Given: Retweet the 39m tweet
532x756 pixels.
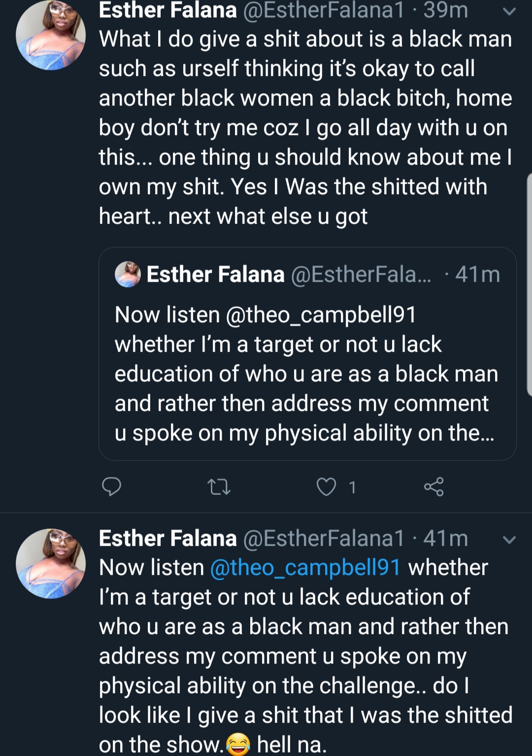Looking at the screenshot, I should [x=219, y=487].
